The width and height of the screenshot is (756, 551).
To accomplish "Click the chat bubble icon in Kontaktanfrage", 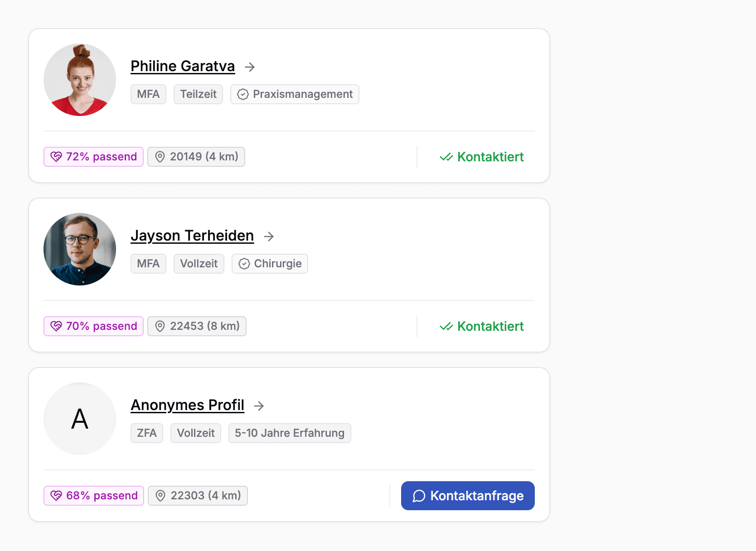I will [418, 496].
